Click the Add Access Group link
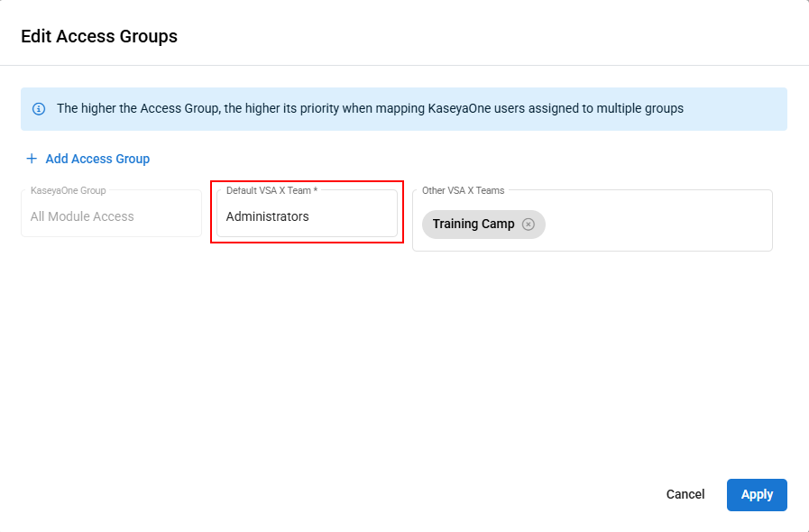 97,159
